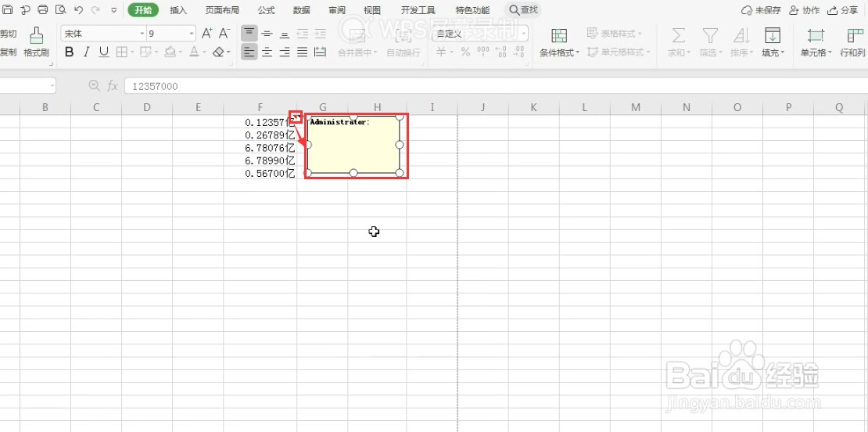This screenshot has height=432, width=868.
Task: Open the 单元格样式 dropdown
Action: tap(619, 52)
